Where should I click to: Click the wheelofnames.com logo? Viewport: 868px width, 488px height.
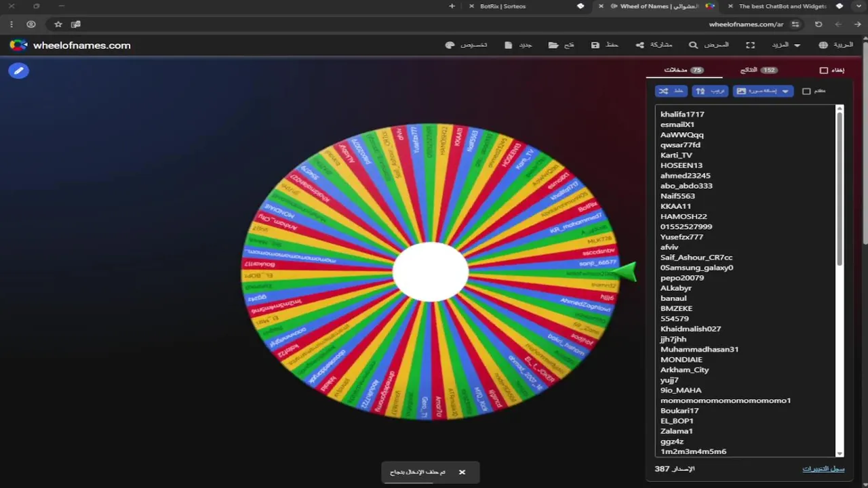click(70, 45)
